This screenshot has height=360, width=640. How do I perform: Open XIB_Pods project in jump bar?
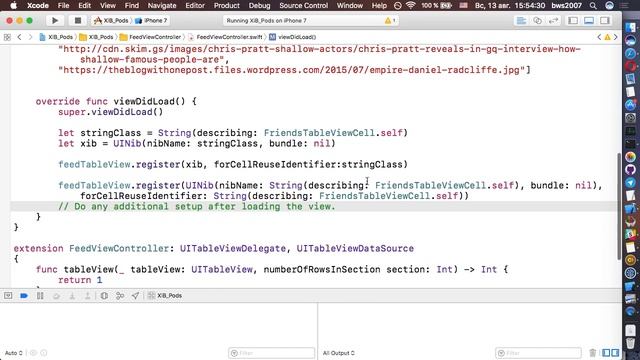56,37
